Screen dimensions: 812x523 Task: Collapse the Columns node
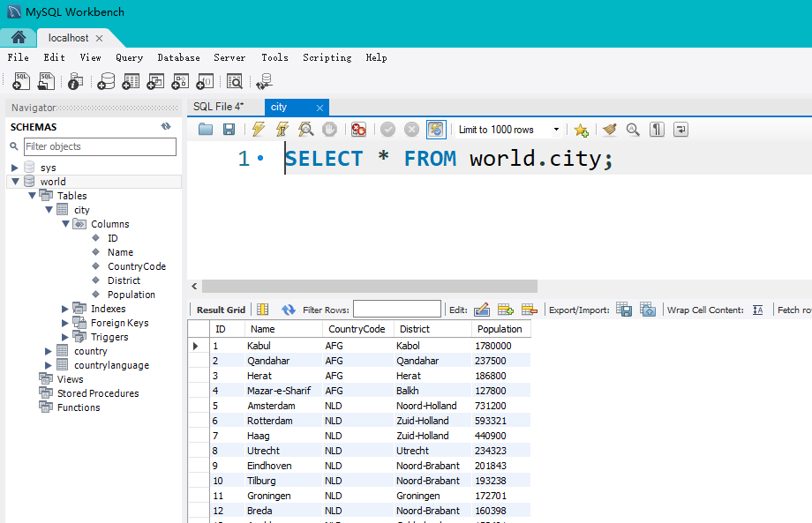click(66, 224)
